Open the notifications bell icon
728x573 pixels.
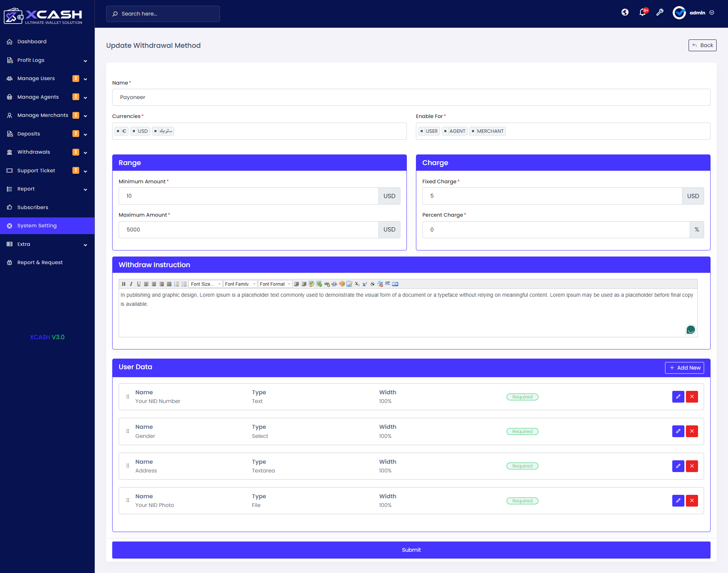point(642,13)
